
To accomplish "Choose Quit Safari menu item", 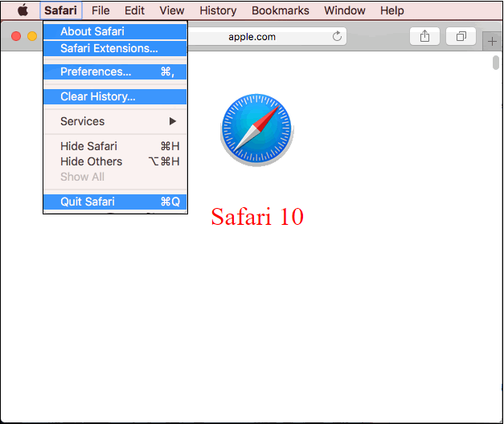I will 115,202.
